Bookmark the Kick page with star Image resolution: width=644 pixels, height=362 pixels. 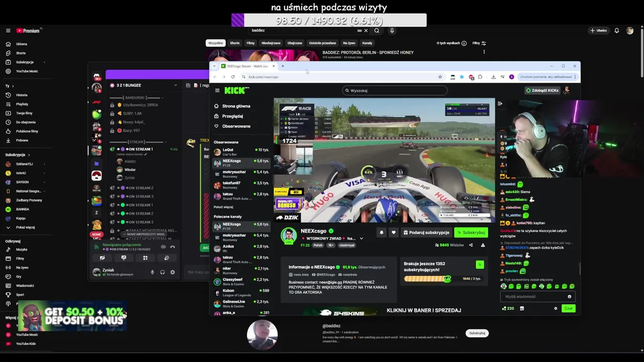tap(440, 77)
